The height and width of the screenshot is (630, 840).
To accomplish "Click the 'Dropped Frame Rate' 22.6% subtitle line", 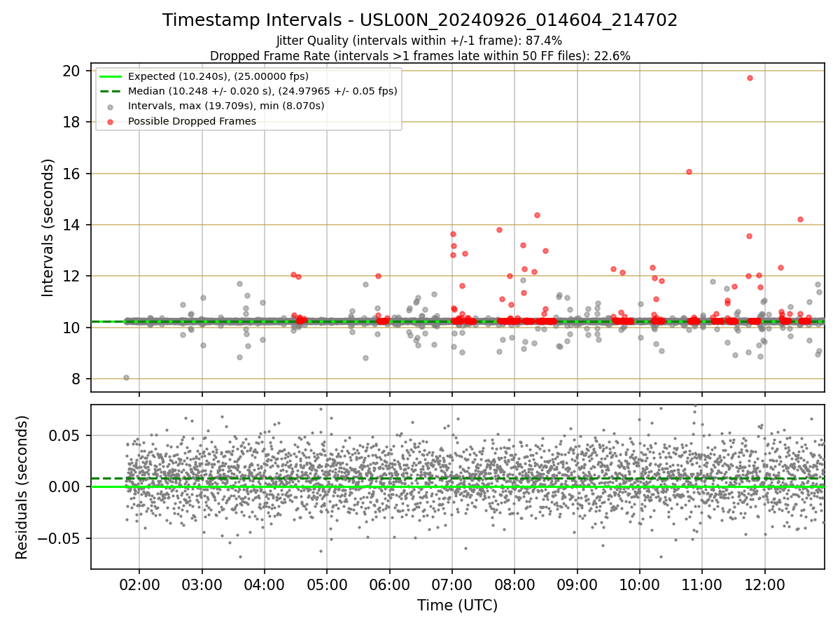I will [420, 56].
